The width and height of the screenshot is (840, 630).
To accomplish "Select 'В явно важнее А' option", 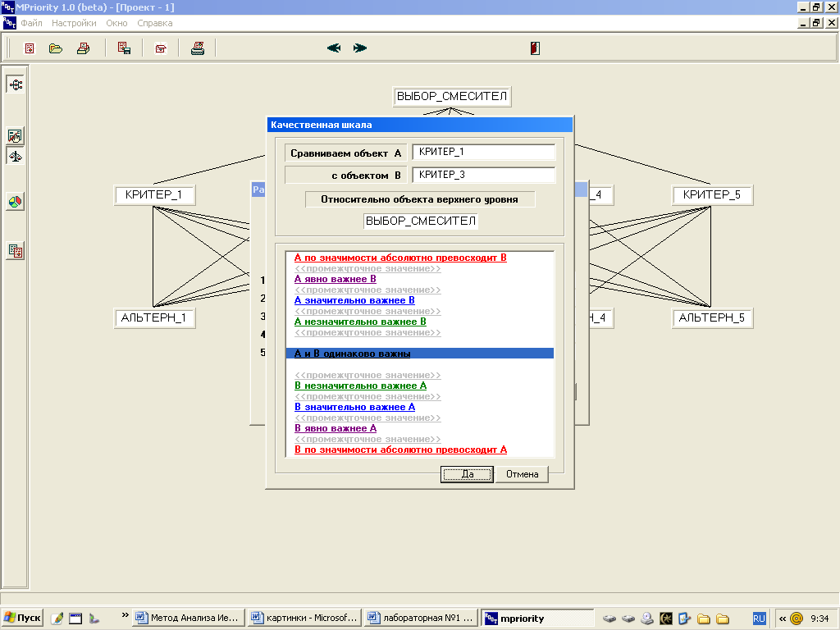I will click(336, 428).
